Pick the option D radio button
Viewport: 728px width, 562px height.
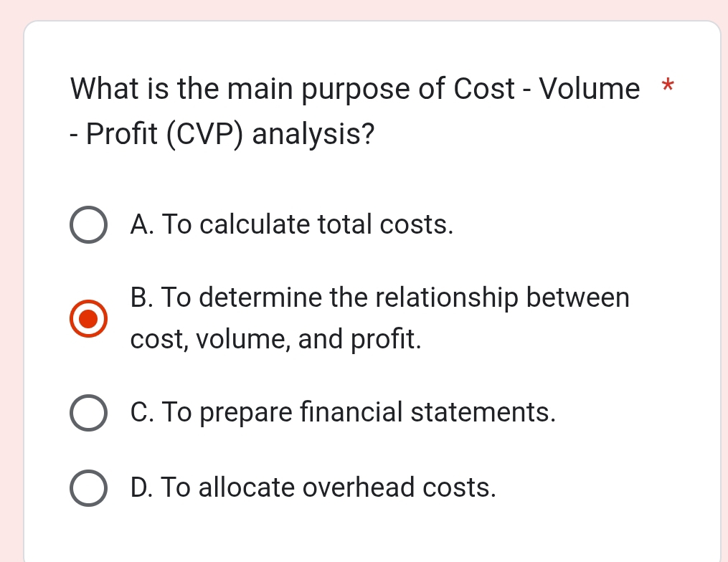pyautogui.click(x=89, y=488)
